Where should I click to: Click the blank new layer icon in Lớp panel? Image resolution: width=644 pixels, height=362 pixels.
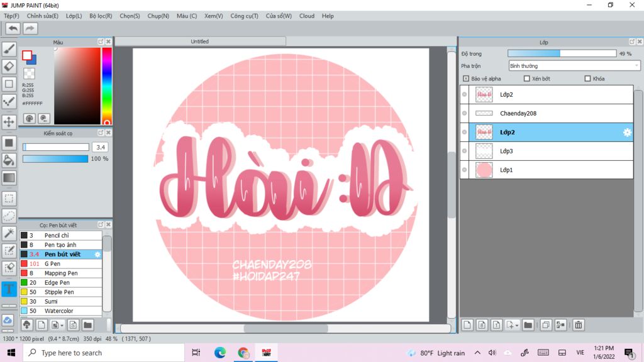(467, 325)
